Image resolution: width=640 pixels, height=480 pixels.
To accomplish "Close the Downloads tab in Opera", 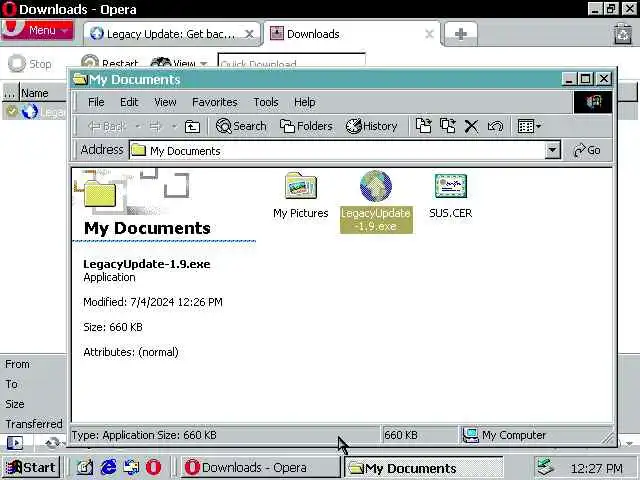I will click(x=429, y=34).
